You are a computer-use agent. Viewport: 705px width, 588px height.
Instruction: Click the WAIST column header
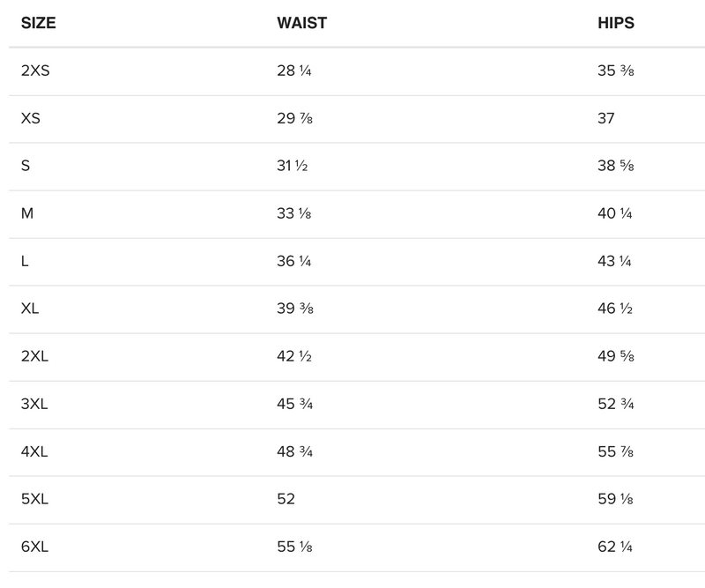(x=301, y=24)
